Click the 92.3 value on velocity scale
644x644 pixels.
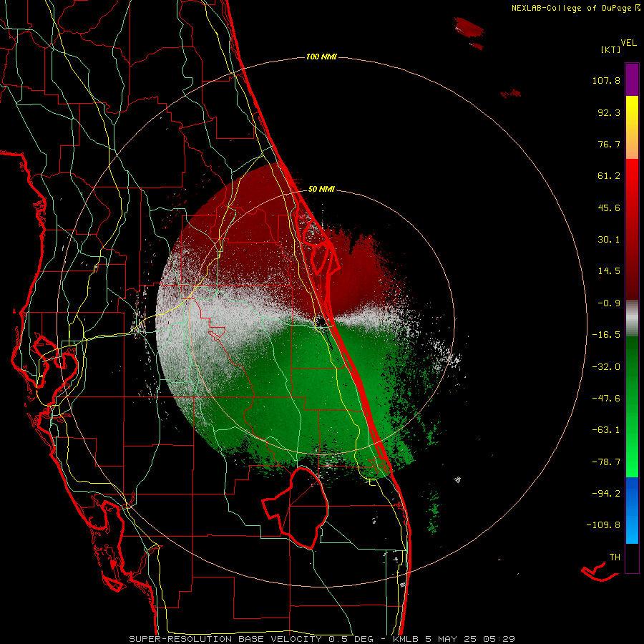pos(609,112)
